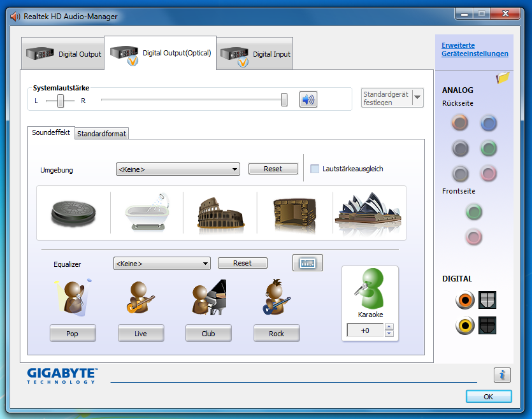Close the Realtek HD Audio-Manager window
The image size is (532, 419).
(505, 13)
